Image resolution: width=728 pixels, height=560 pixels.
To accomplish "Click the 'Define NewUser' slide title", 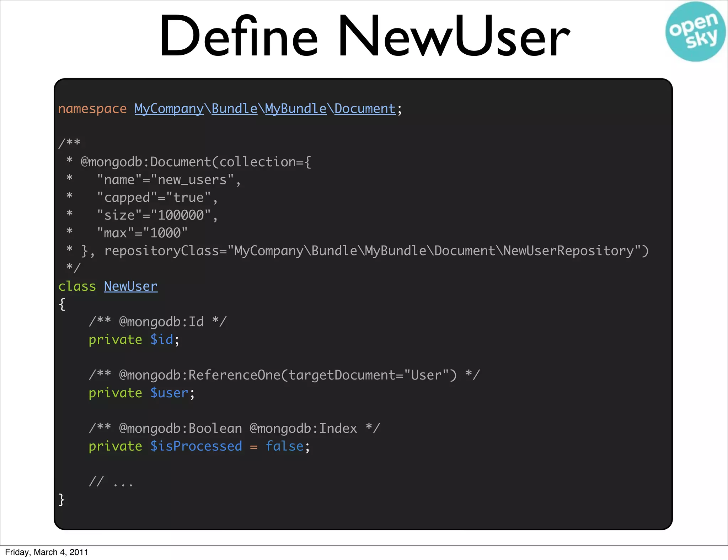I will [364, 36].
